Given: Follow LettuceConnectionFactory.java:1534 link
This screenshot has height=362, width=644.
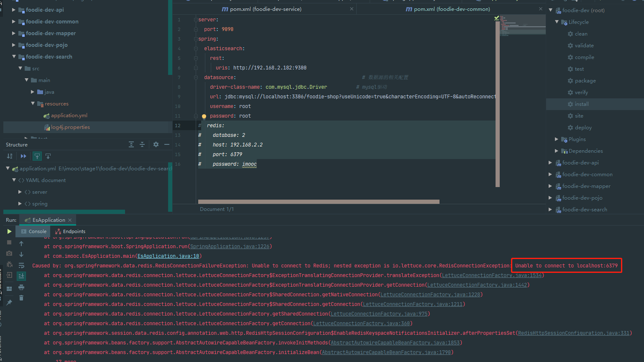Looking at the screenshot, I should coord(492,275).
